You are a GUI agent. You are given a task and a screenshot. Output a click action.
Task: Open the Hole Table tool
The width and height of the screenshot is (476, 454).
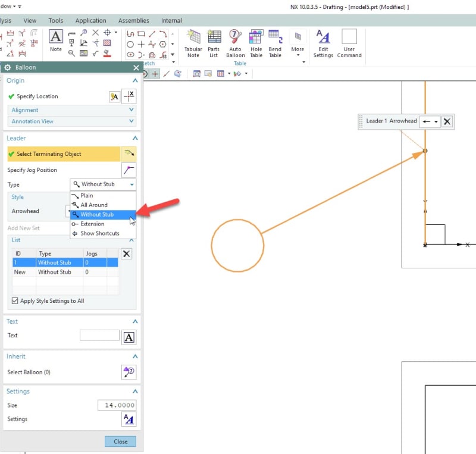[256, 43]
